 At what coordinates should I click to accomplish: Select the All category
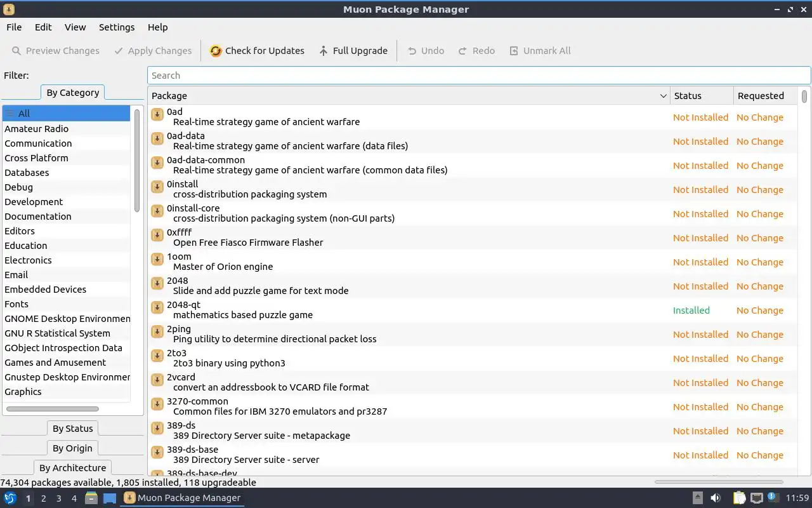point(66,114)
